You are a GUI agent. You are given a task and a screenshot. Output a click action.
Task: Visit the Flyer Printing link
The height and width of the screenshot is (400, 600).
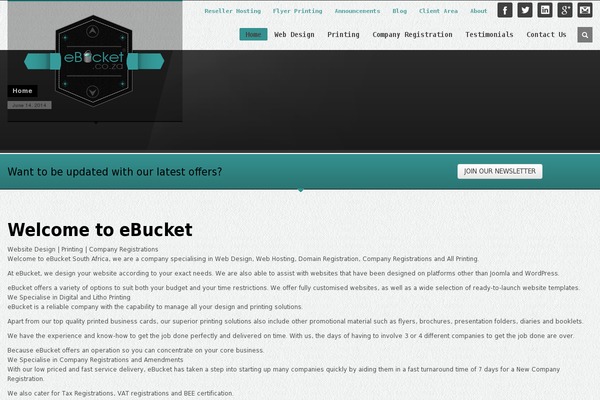297,11
